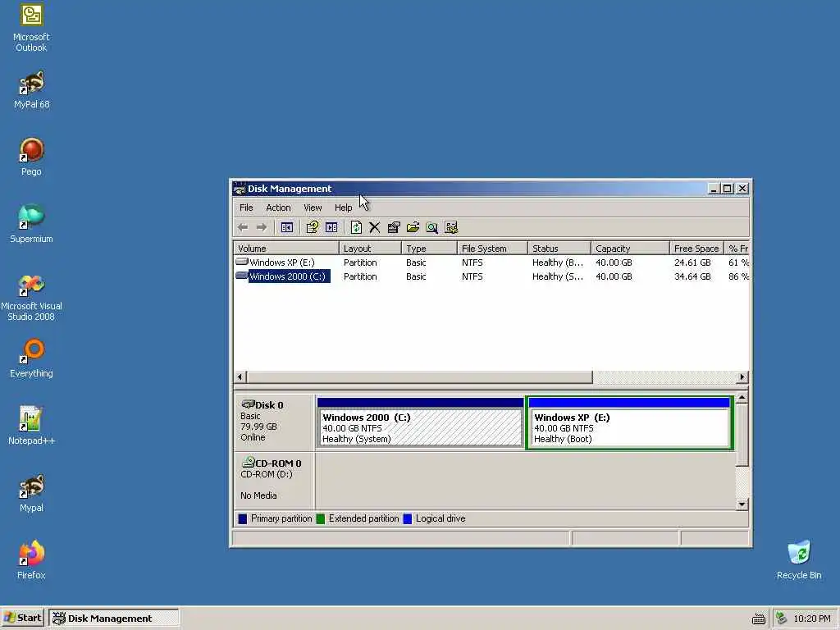
Task: Select Microsoft Visual Studio 2008 shortcut
Action: pos(31,298)
